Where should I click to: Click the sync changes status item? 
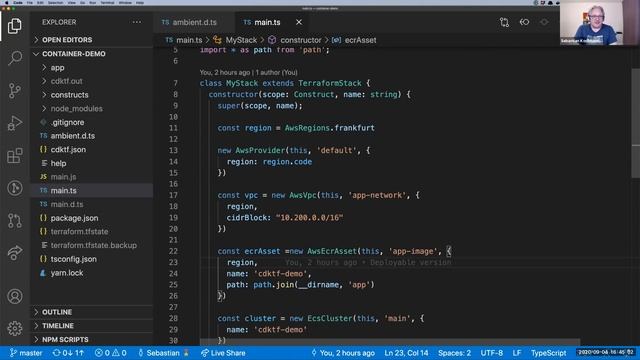click(68, 353)
